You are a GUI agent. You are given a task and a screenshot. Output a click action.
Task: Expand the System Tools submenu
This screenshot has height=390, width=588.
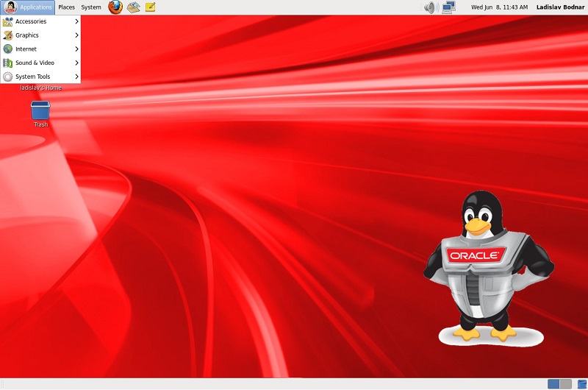(40, 77)
